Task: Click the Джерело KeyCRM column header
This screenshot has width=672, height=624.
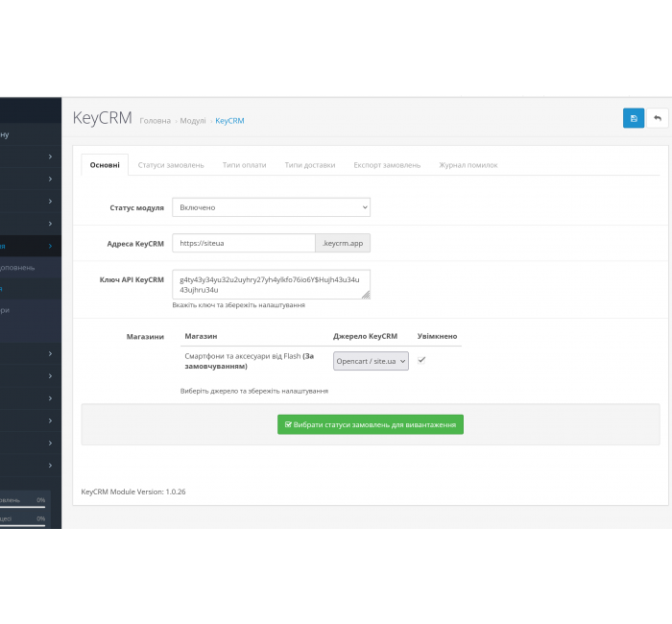Action: point(365,336)
